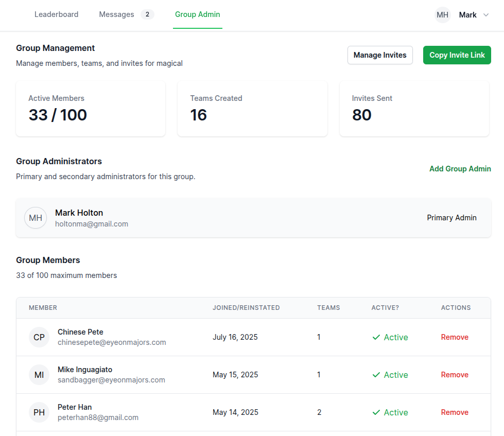This screenshot has width=504, height=436.
Task: Open Mark Holton's admin avatar circle
Action: click(x=35, y=218)
